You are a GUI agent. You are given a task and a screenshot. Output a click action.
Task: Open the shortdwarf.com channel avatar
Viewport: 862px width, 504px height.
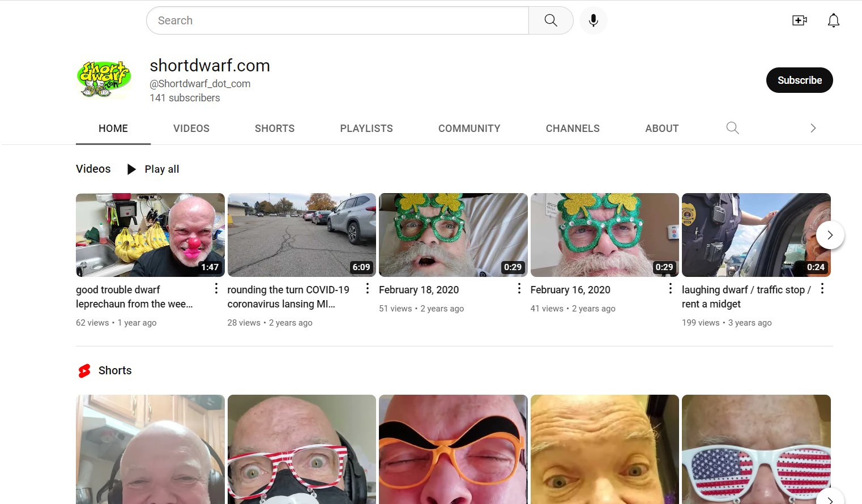tap(104, 80)
